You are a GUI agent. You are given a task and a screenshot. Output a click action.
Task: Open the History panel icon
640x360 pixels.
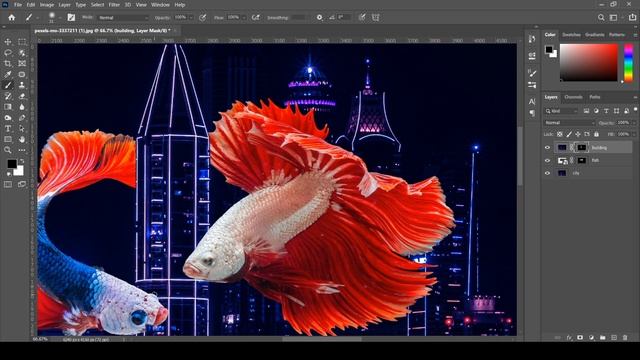(532, 39)
